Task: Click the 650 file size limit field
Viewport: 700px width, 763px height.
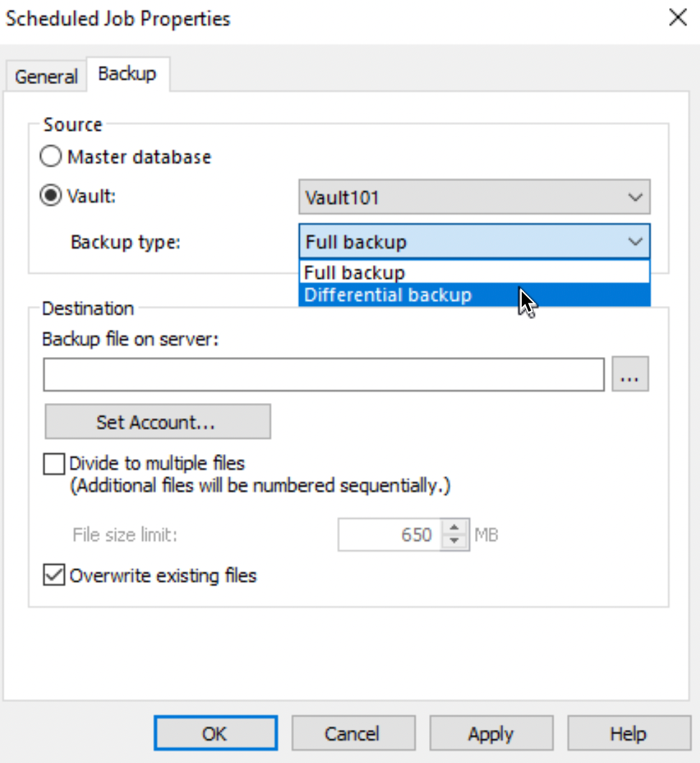Action: [x=390, y=535]
